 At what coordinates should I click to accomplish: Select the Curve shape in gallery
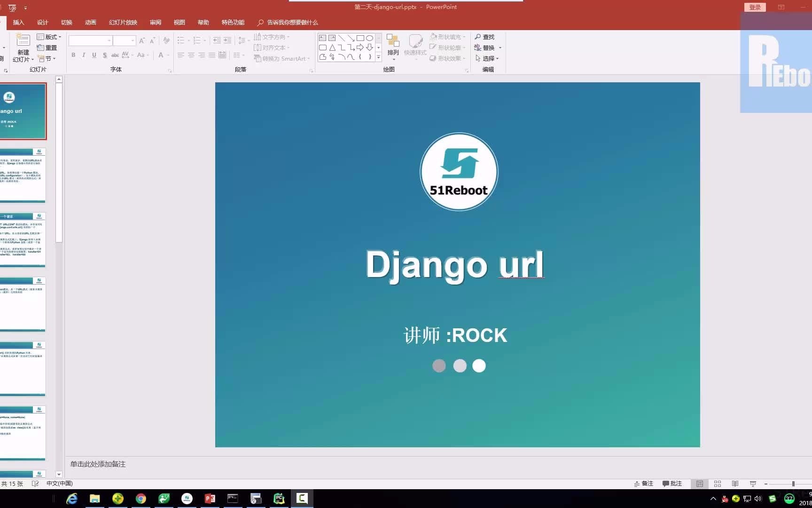click(x=351, y=57)
